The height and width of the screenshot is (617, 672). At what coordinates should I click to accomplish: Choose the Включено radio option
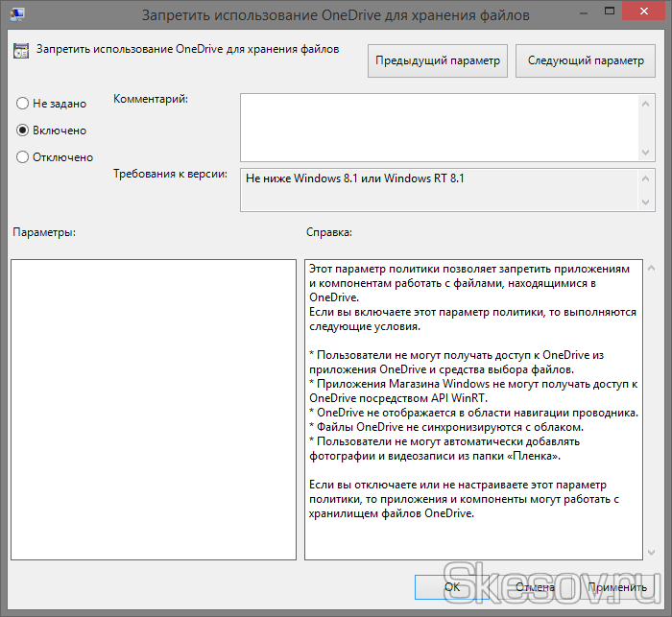[23, 131]
